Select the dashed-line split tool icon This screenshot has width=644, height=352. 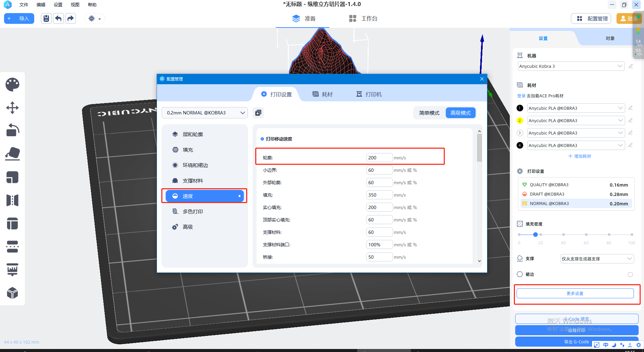coord(12,247)
